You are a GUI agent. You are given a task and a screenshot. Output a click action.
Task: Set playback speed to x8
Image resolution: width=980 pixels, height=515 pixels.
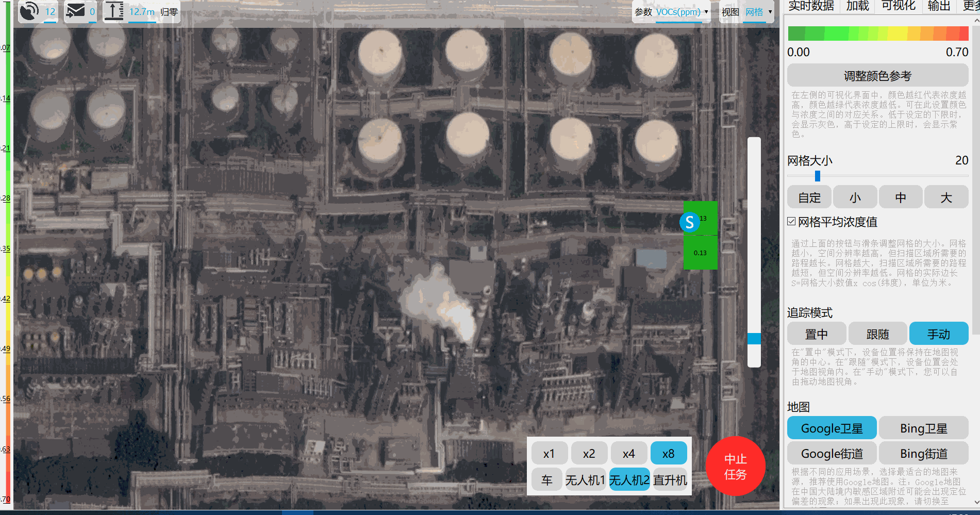[x=669, y=454]
